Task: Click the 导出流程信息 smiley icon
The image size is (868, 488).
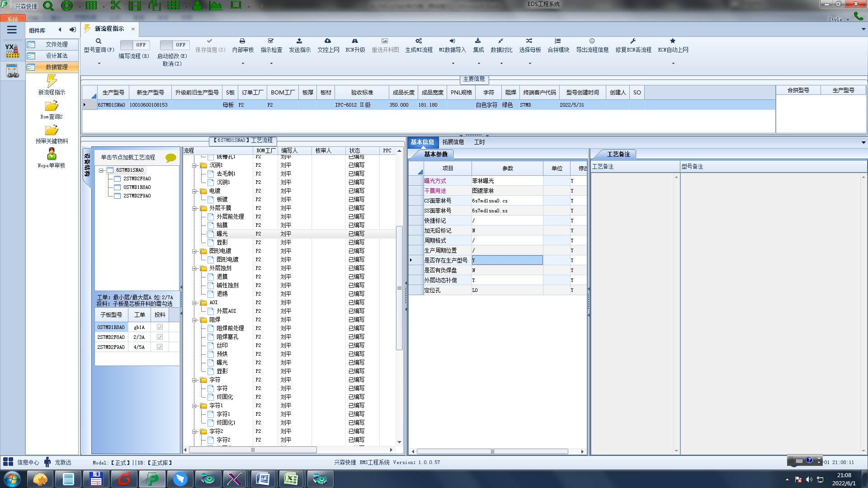Action: click(x=592, y=41)
